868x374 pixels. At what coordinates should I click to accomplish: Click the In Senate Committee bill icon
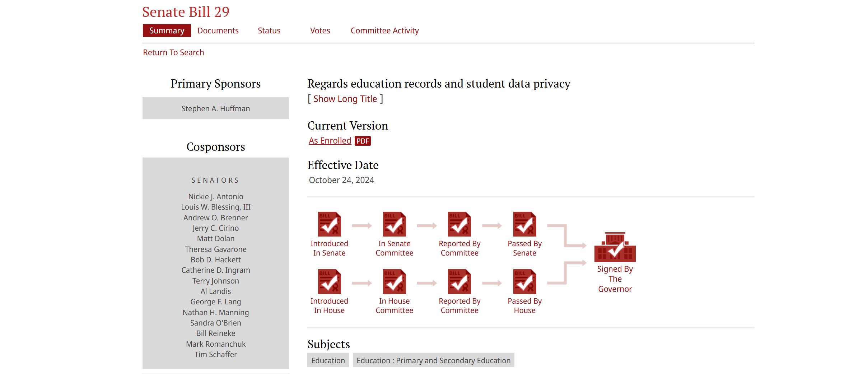point(394,224)
